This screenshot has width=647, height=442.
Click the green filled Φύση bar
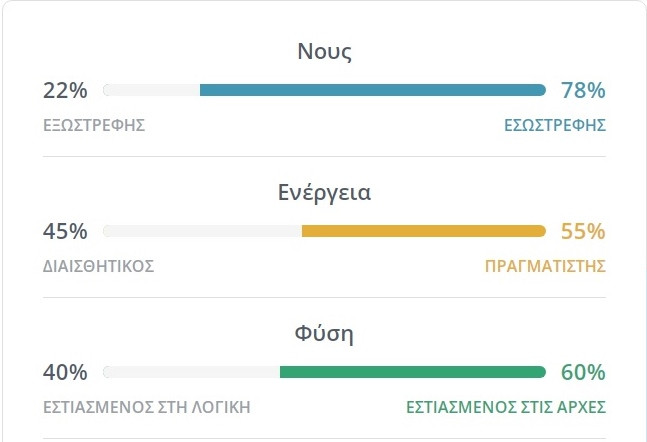click(412, 373)
